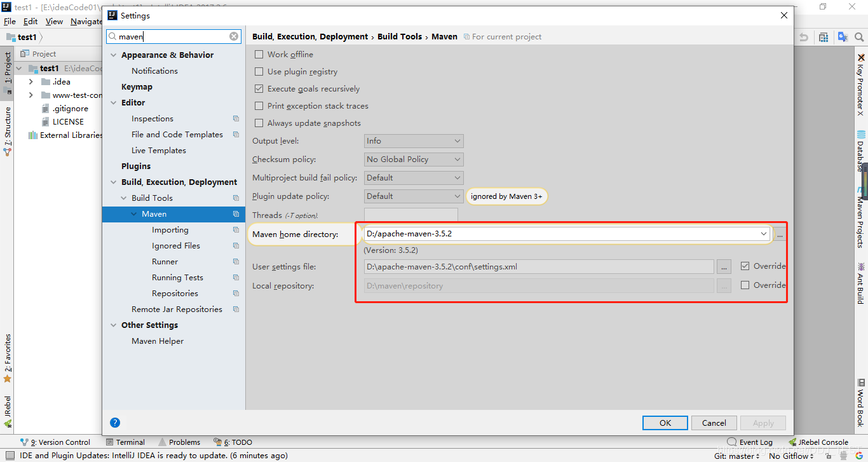This screenshot has height=462, width=868.
Task: Open the JRebel Console panel
Action: pyautogui.click(x=818, y=442)
